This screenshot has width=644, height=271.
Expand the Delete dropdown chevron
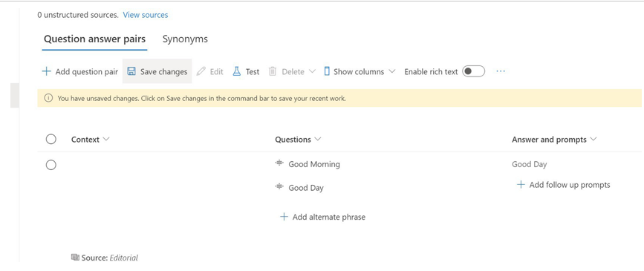coord(312,71)
